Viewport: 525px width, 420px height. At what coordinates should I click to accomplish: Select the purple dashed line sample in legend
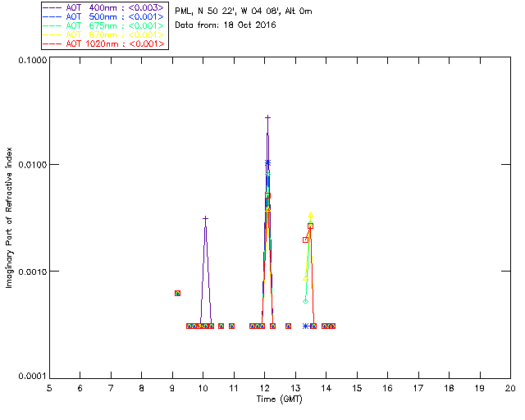click(x=52, y=8)
